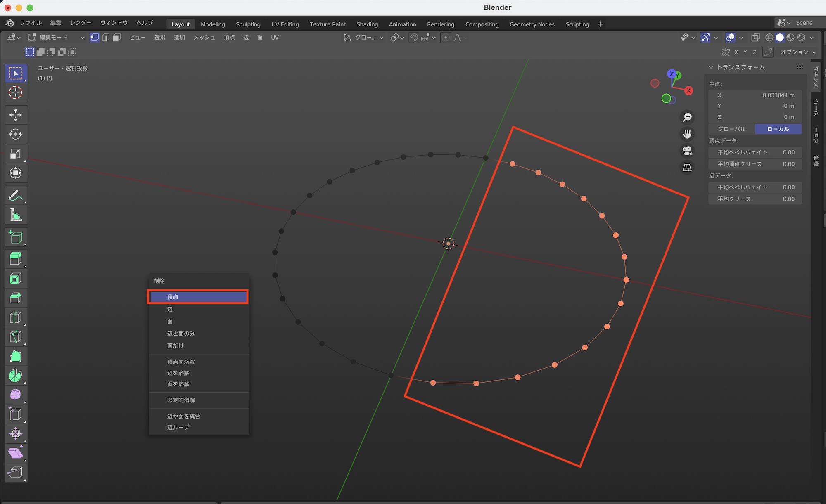Switch to the Sculpting workspace tab

(x=248, y=24)
